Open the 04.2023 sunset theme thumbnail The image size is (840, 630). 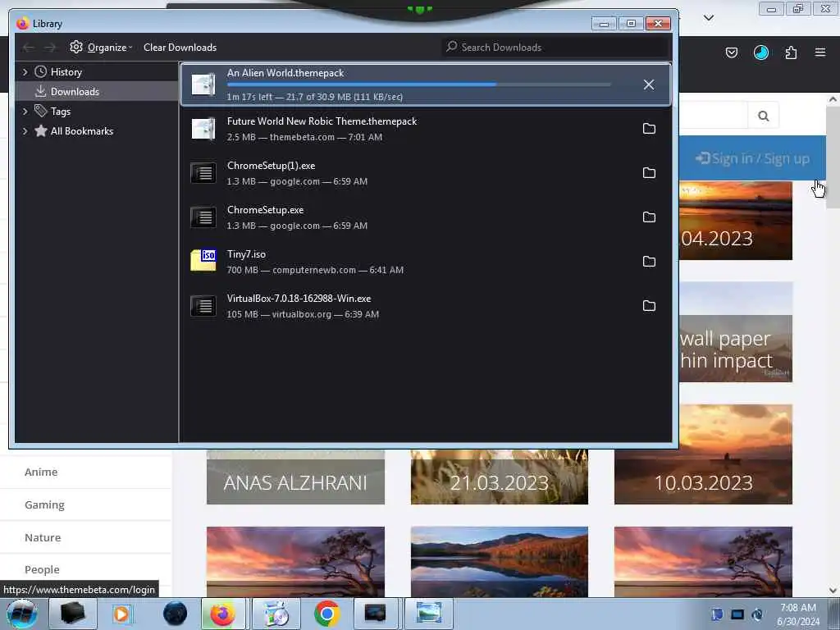pyautogui.click(x=736, y=221)
